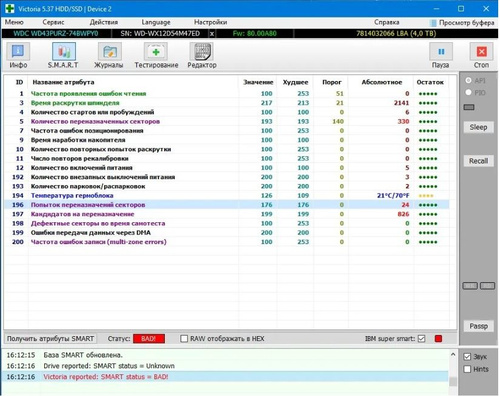Click the Значение column header

tap(258, 82)
